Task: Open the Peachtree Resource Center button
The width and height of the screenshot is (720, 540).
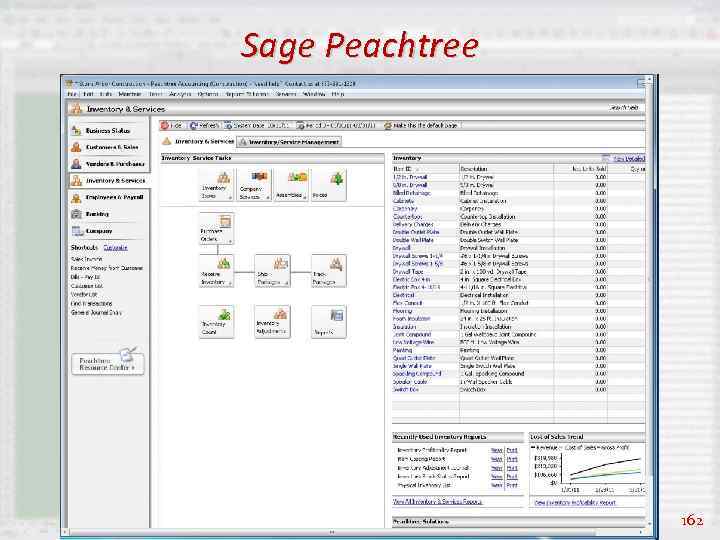Action: (x=108, y=363)
